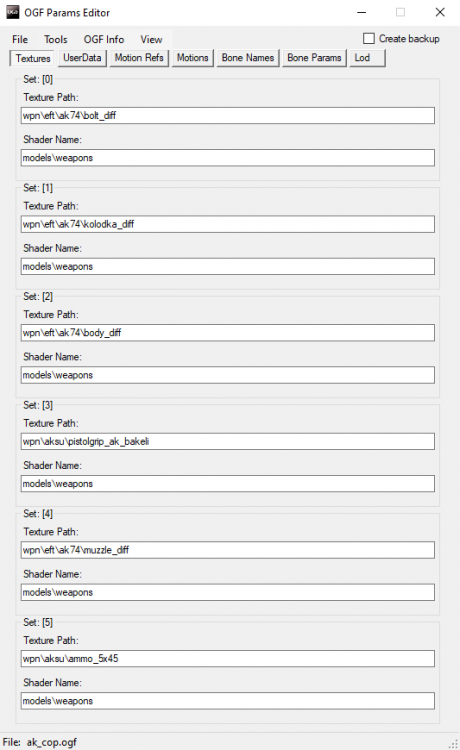Switch to the Motions tab
This screenshot has width=460, height=750.
point(193,58)
